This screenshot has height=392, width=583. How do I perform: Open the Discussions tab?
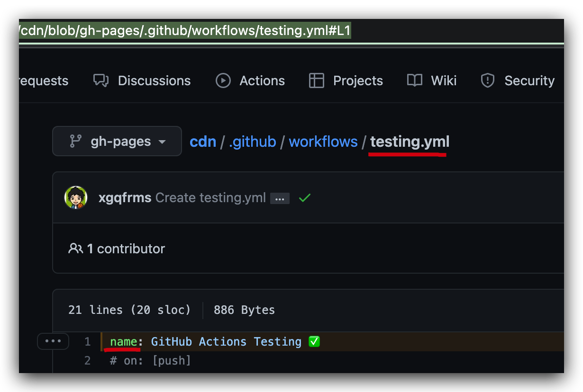(x=142, y=80)
